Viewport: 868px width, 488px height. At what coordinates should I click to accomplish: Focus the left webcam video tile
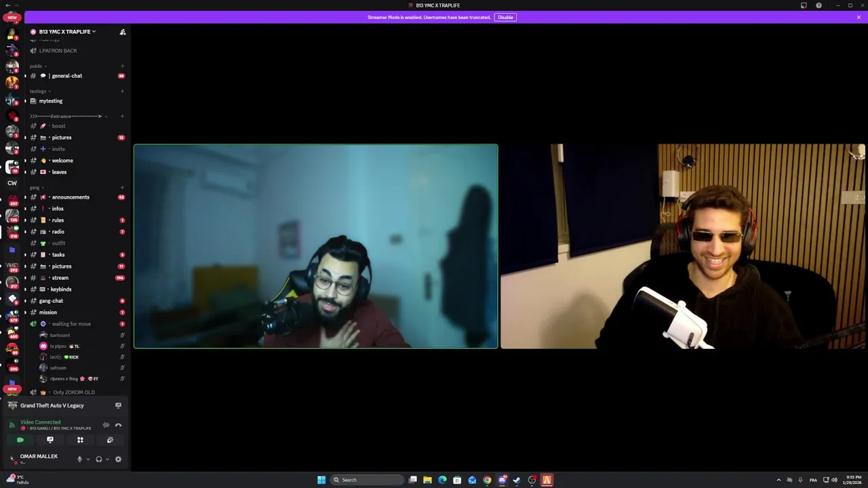(316, 246)
